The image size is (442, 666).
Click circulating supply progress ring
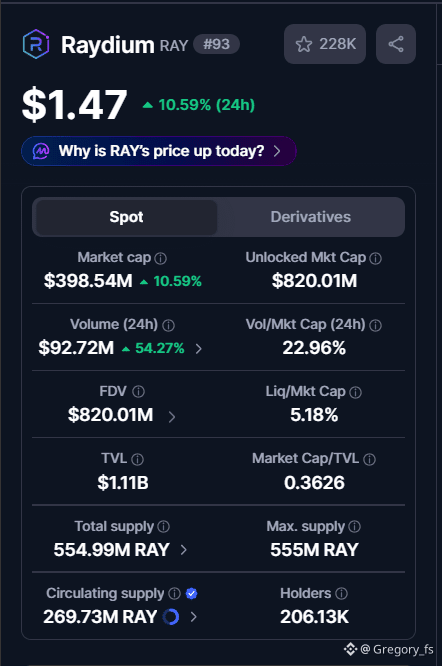click(171, 617)
